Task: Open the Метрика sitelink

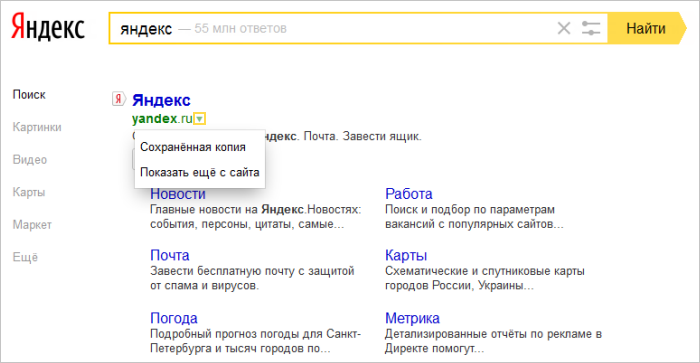Action: pyautogui.click(x=412, y=318)
